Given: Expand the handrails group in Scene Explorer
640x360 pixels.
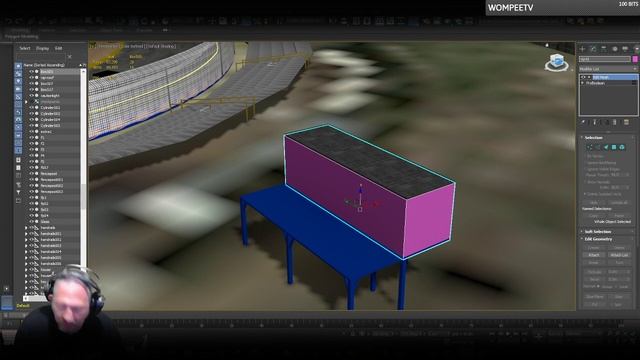Looking at the screenshot, I should pos(27,228).
